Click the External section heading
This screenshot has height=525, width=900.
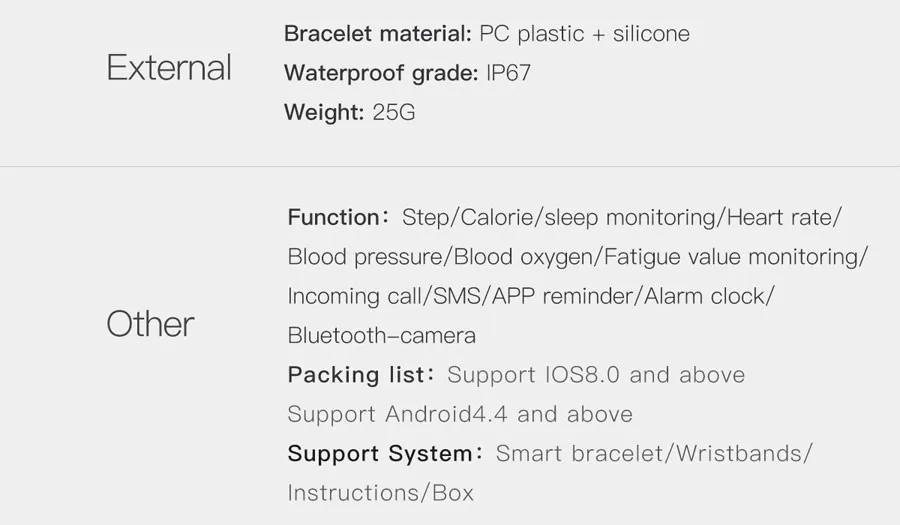[x=169, y=68]
